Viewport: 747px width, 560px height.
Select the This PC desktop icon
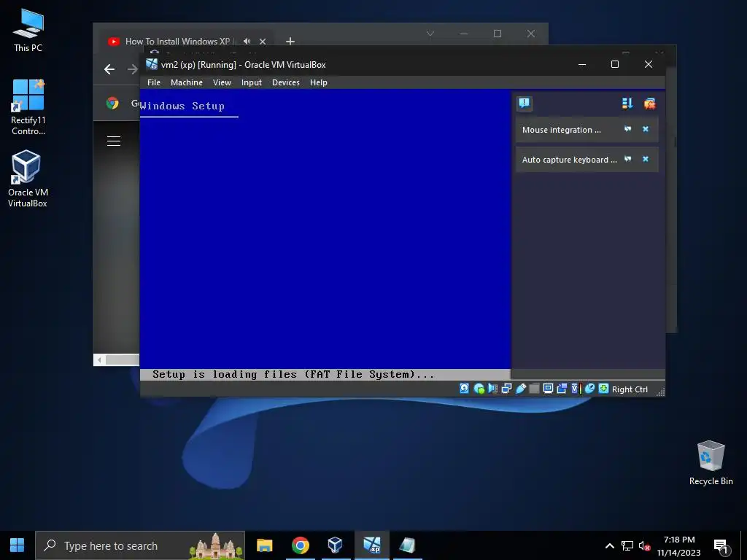(28, 30)
